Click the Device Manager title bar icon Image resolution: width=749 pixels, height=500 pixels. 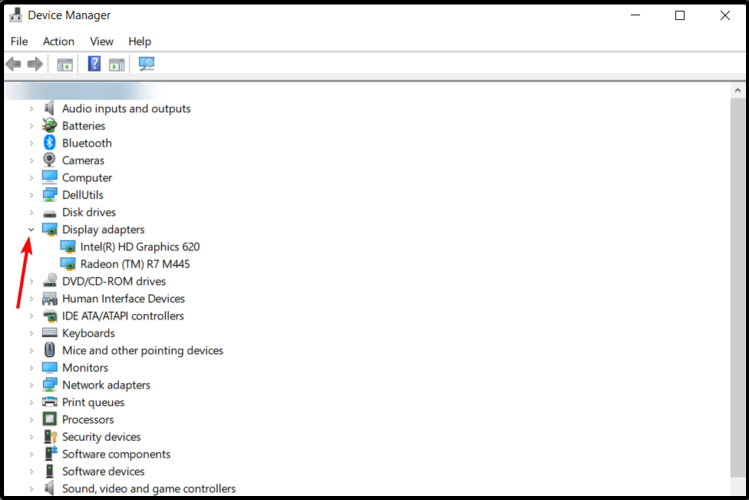coord(15,15)
